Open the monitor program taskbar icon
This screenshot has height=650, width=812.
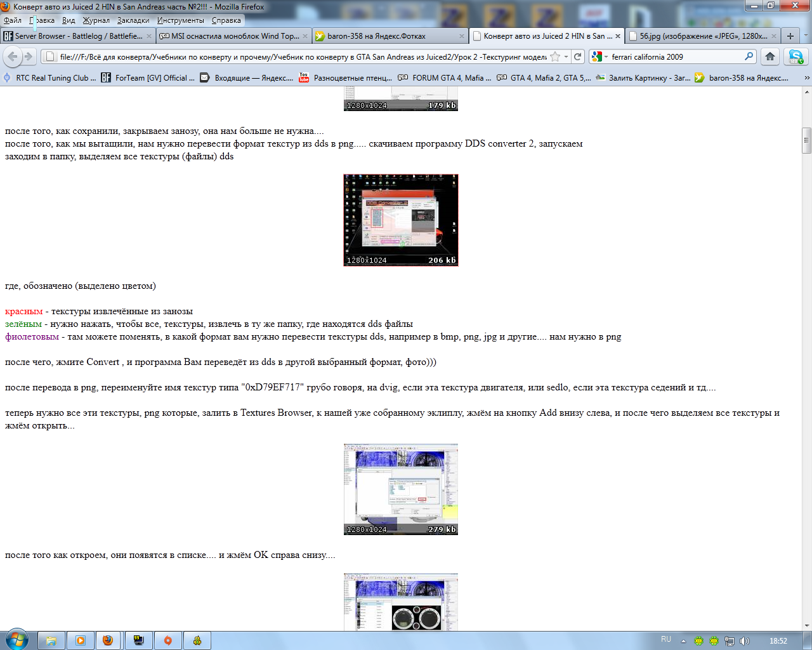pyautogui.click(x=138, y=640)
